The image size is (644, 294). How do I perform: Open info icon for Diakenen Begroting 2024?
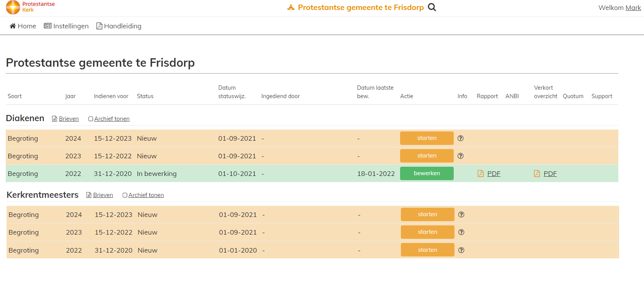pos(461,138)
